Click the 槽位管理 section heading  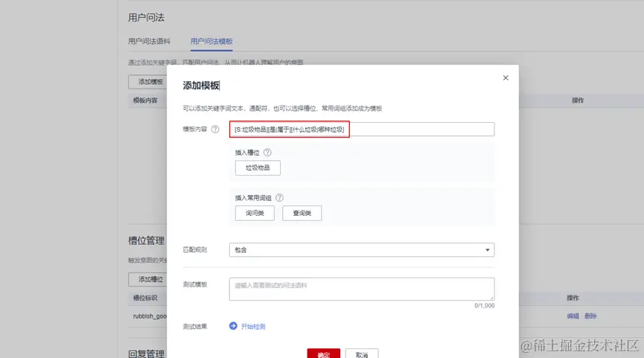146,240
